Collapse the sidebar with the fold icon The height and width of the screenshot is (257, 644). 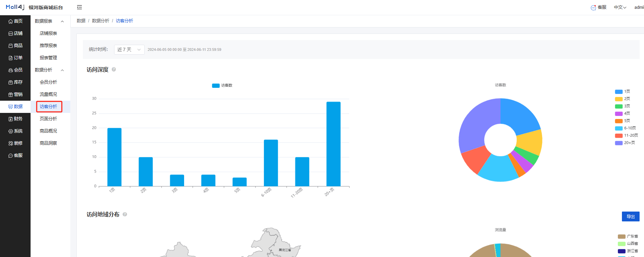tap(79, 7)
